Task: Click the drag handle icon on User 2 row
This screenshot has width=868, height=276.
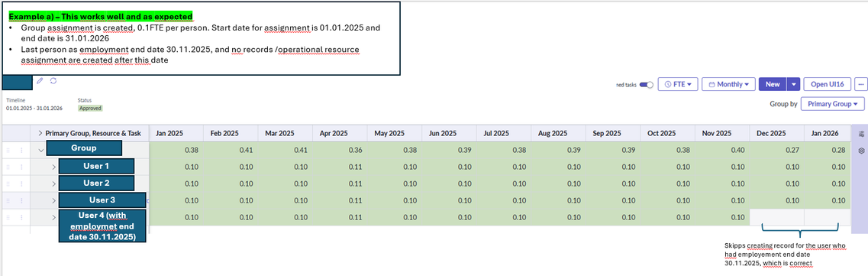Action: pos(8,183)
